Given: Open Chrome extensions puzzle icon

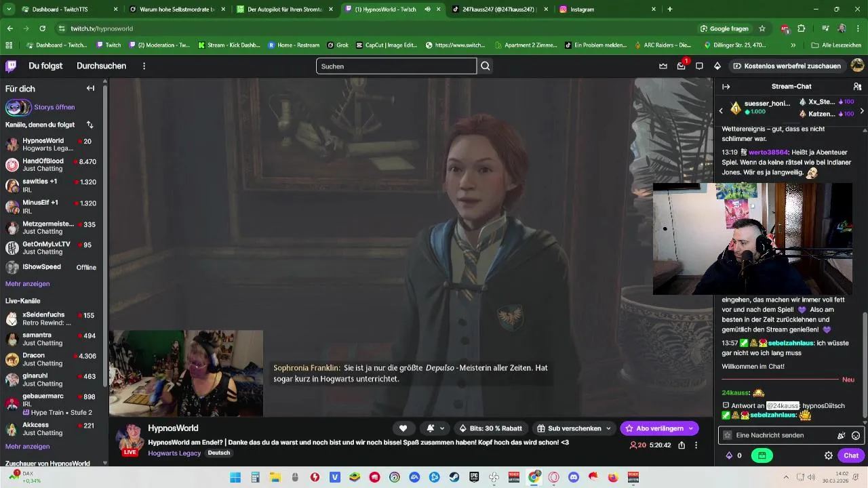Looking at the screenshot, I should click(x=802, y=28).
